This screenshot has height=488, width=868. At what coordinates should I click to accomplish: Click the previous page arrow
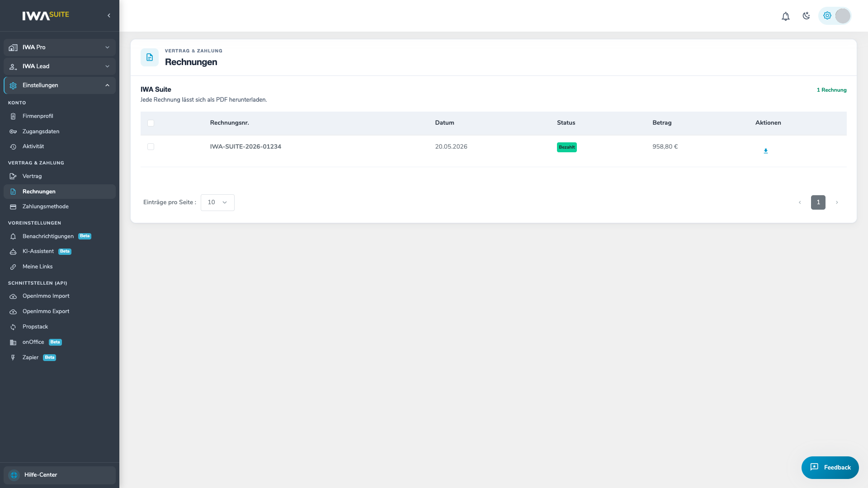(800, 202)
